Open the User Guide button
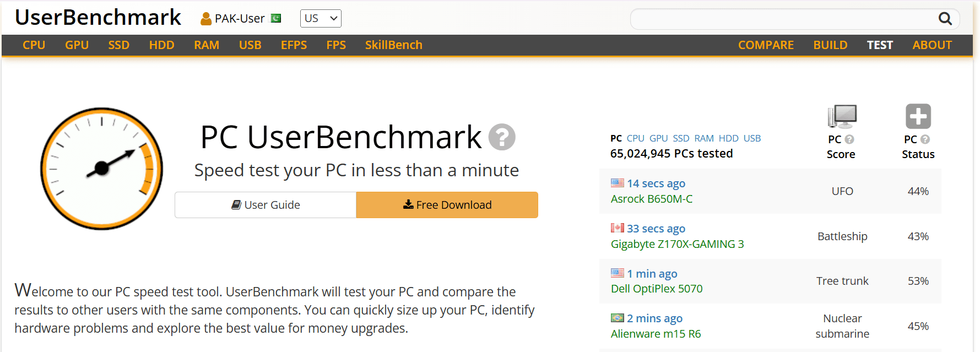The height and width of the screenshot is (352, 980). (x=266, y=205)
